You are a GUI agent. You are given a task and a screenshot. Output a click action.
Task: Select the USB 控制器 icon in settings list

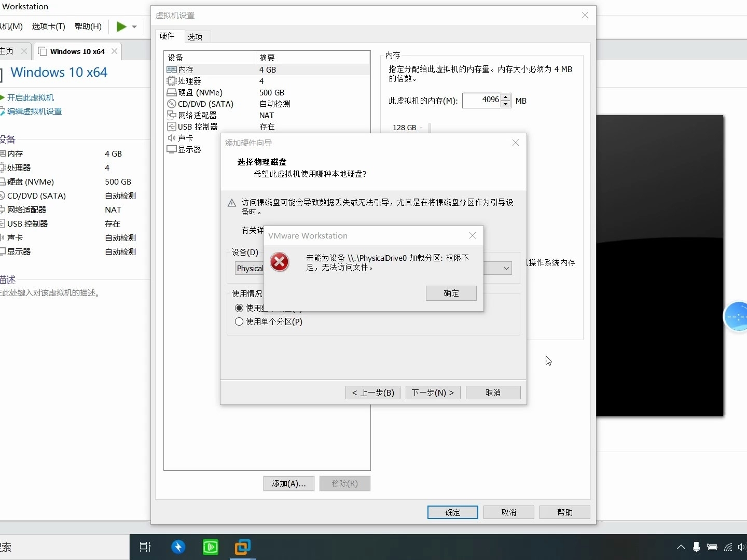coord(172,127)
